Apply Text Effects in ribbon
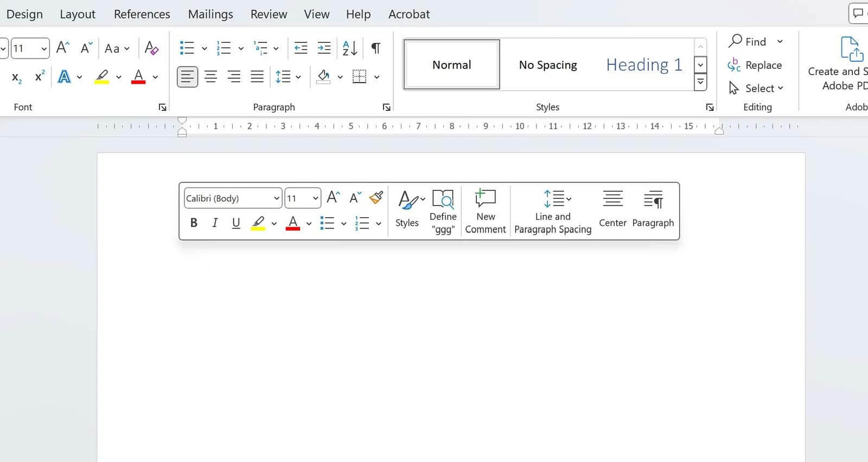The height and width of the screenshot is (462, 868). click(x=65, y=77)
